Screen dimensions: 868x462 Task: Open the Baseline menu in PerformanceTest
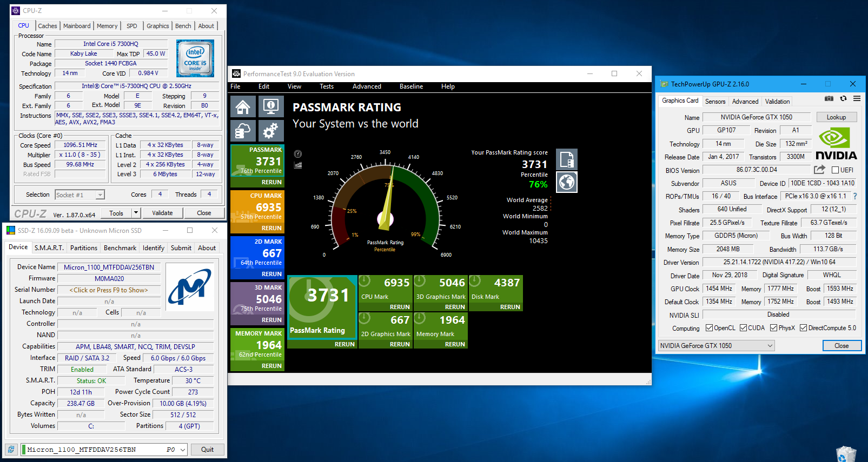411,86
